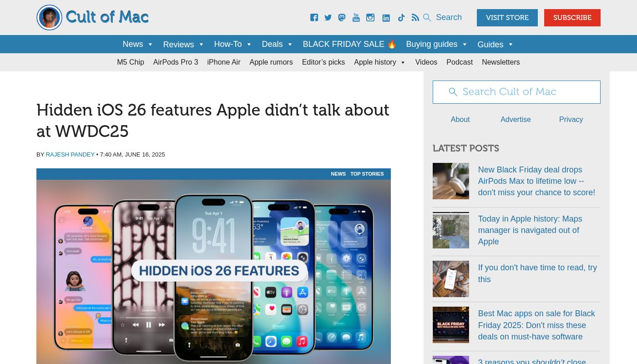Open the Black Friday Sale menu item
Image resolution: width=637 pixels, height=364 pixels.
349,44
